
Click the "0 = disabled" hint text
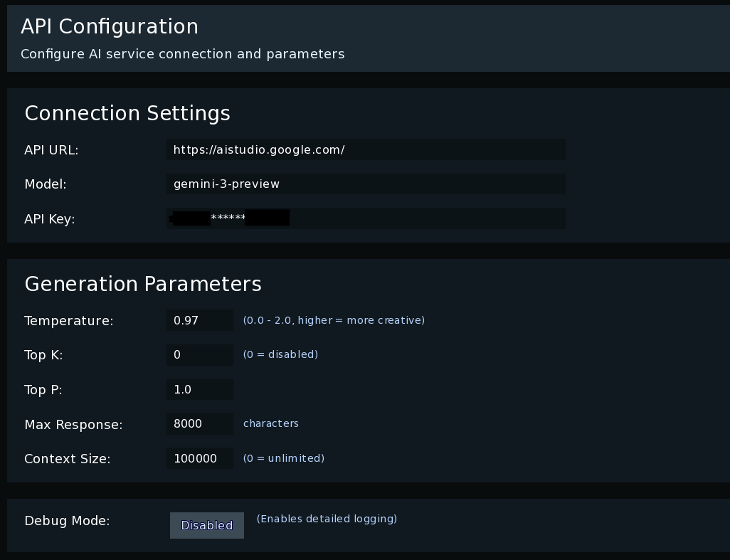tap(280, 354)
